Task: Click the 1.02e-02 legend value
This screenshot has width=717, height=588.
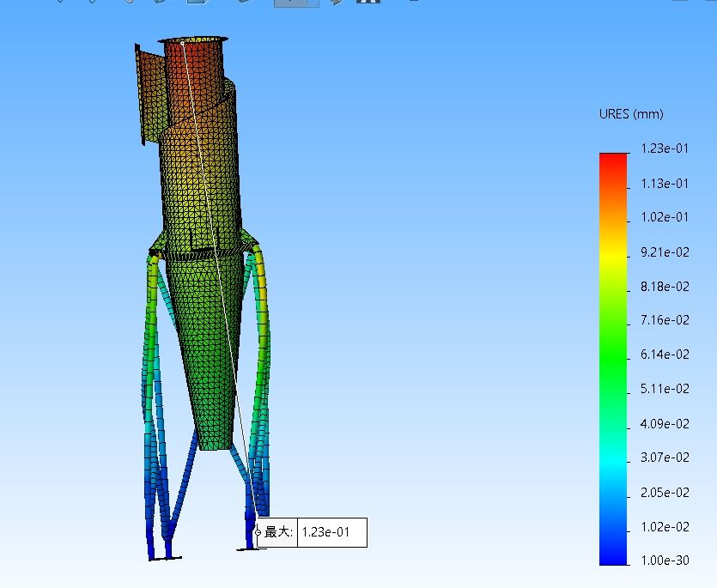Action: click(x=665, y=527)
